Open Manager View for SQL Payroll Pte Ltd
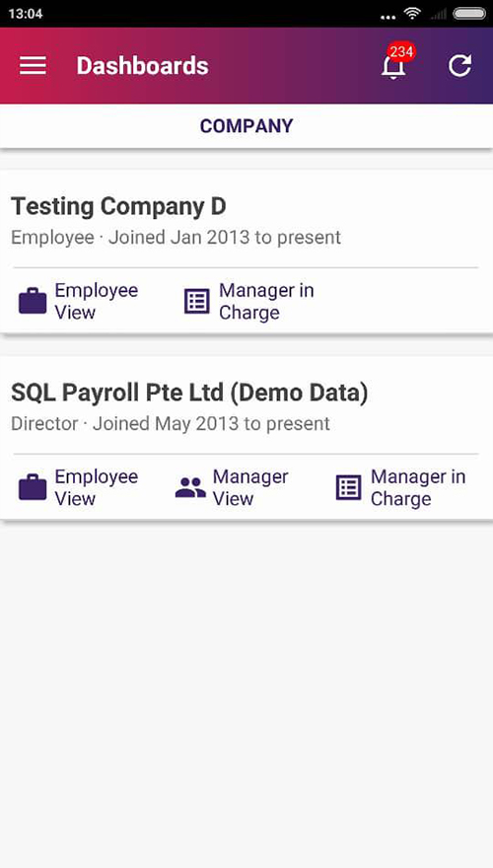 [250, 487]
